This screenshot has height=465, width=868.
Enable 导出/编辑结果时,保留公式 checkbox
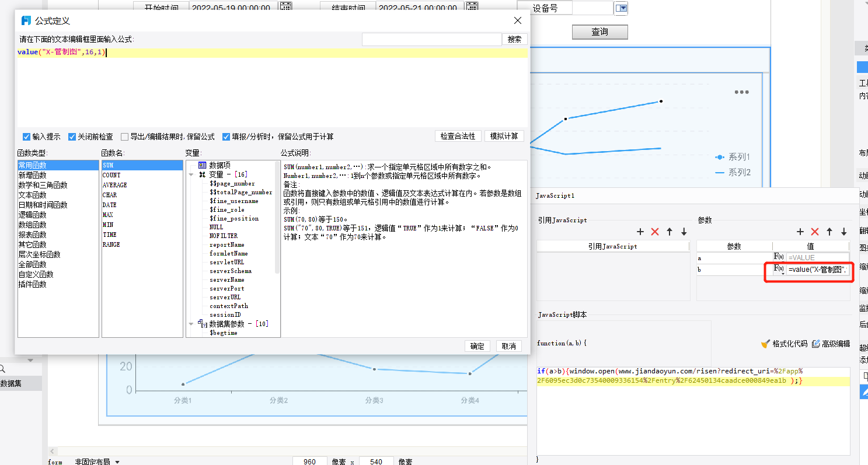tap(124, 137)
